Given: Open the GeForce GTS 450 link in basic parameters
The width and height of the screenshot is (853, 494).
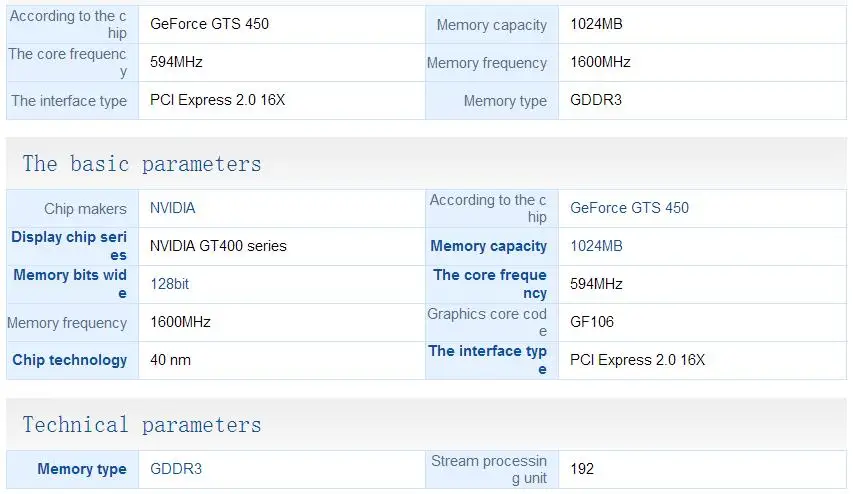Looking at the screenshot, I should (629, 208).
